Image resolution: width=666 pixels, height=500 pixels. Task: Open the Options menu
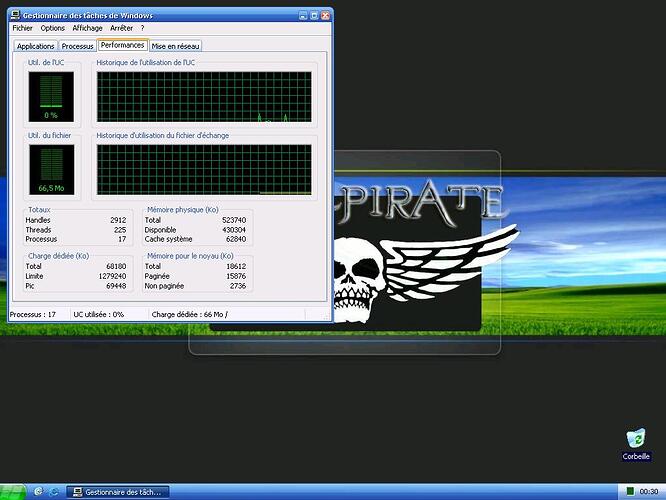(x=53, y=28)
